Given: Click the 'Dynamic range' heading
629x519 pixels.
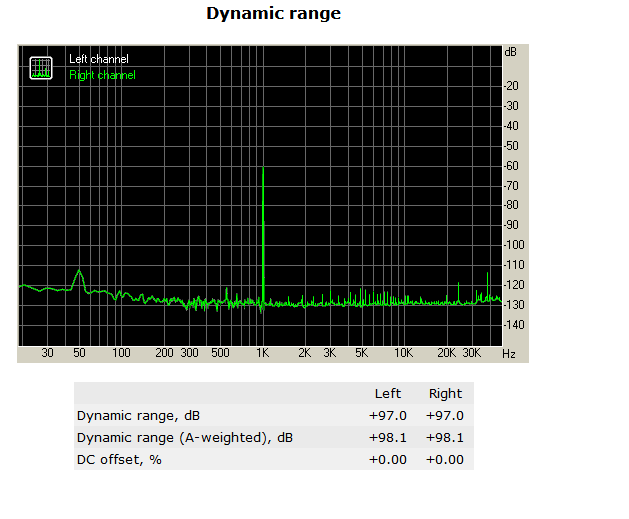Looking at the screenshot, I should click(274, 13).
